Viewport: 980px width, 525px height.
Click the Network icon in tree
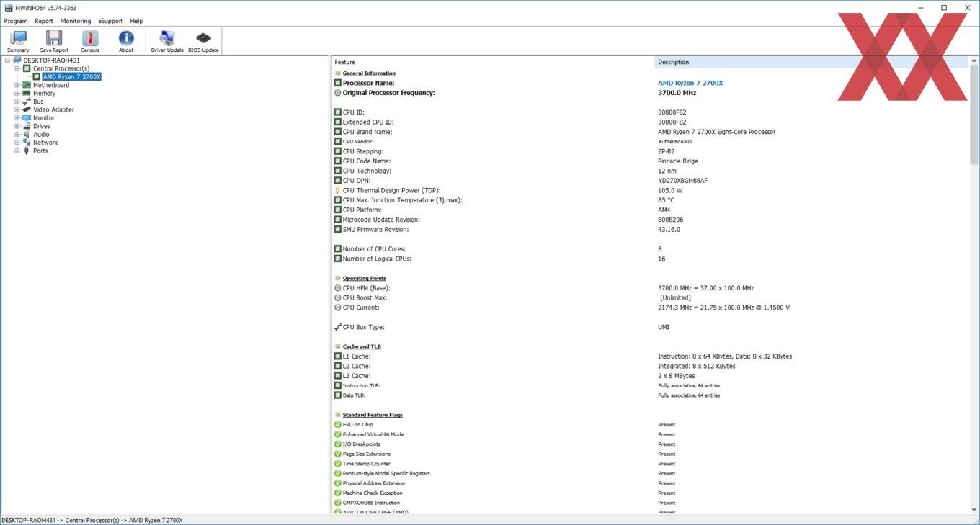coord(27,143)
